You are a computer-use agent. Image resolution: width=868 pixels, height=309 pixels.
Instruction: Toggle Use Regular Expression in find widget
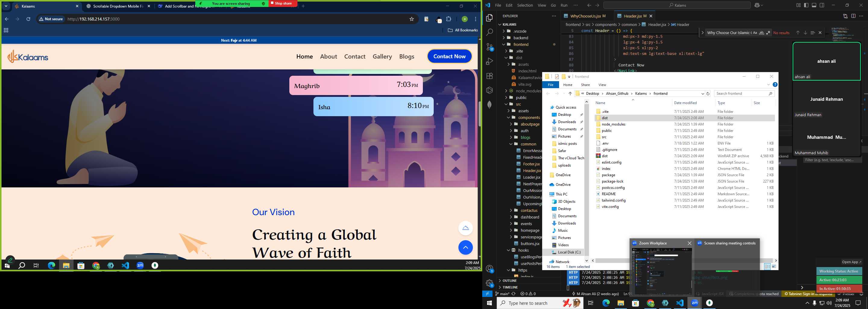coord(768,33)
